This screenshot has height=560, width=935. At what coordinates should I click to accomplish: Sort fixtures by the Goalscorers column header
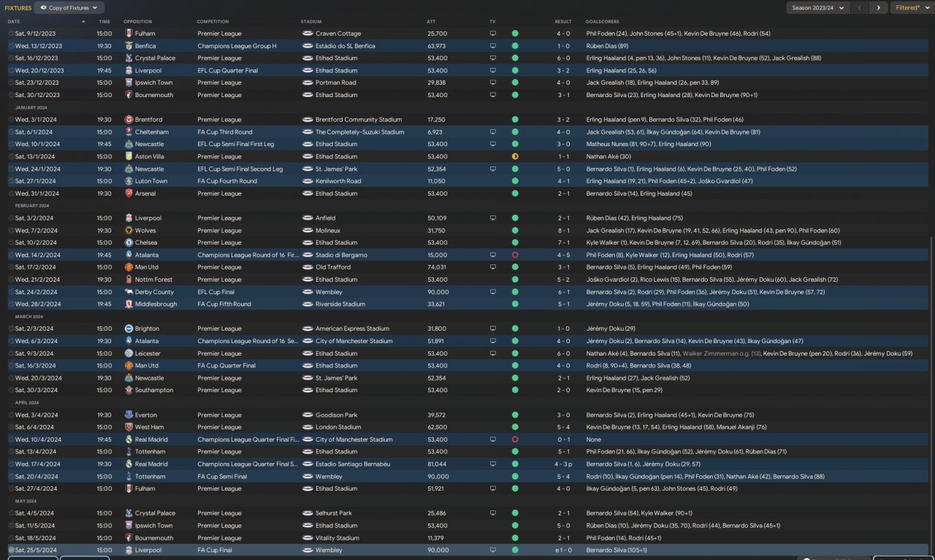[x=603, y=21]
